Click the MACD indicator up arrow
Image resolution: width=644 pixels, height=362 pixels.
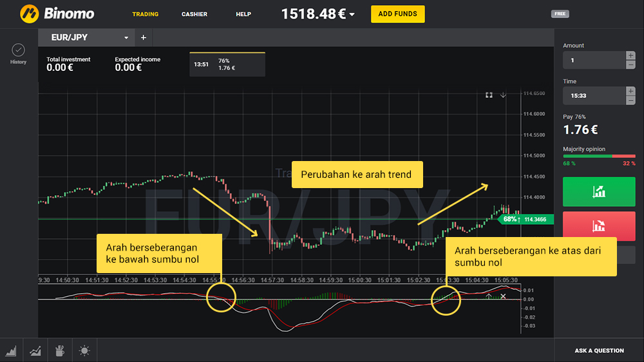(489, 296)
